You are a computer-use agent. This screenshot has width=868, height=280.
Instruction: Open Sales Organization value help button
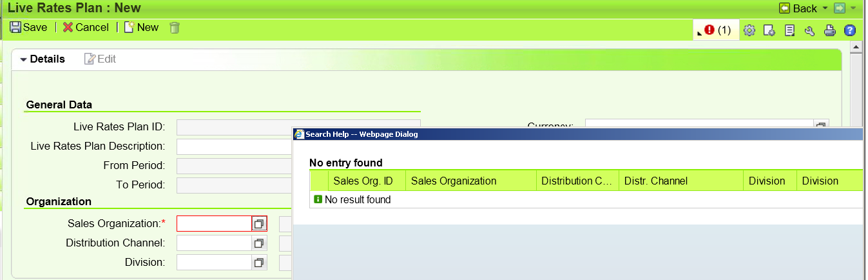(259, 224)
